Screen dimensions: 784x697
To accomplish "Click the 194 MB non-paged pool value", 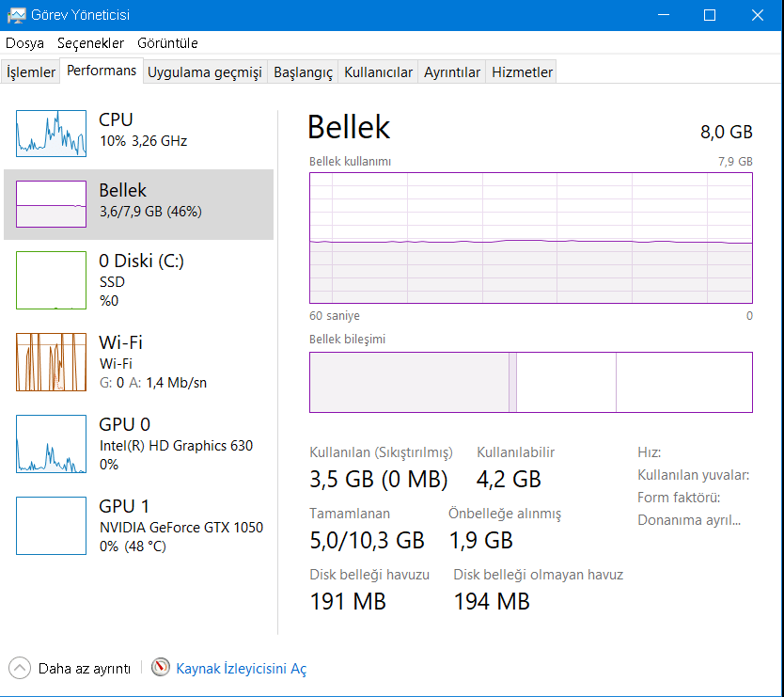I will 492,601.
